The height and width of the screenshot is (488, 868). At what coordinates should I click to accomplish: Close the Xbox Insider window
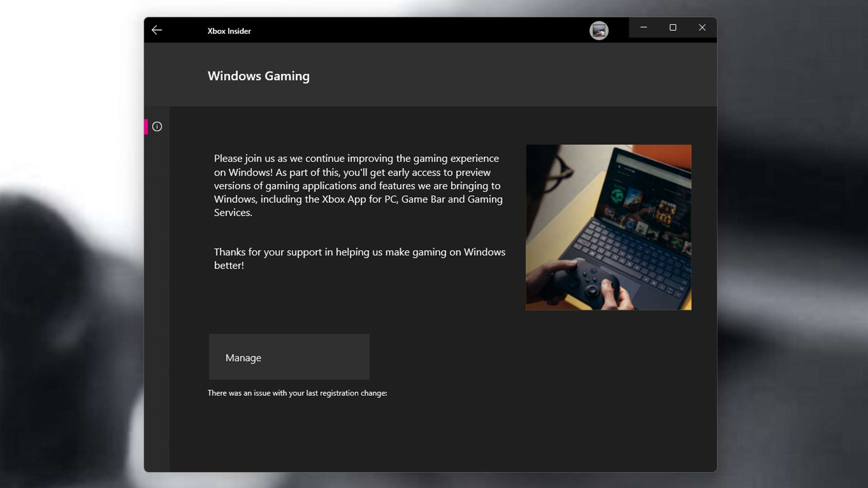tap(702, 28)
